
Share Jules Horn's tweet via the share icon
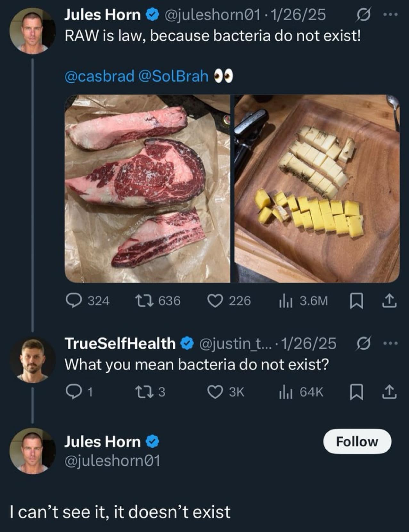pyautogui.click(x=389, y=301)
